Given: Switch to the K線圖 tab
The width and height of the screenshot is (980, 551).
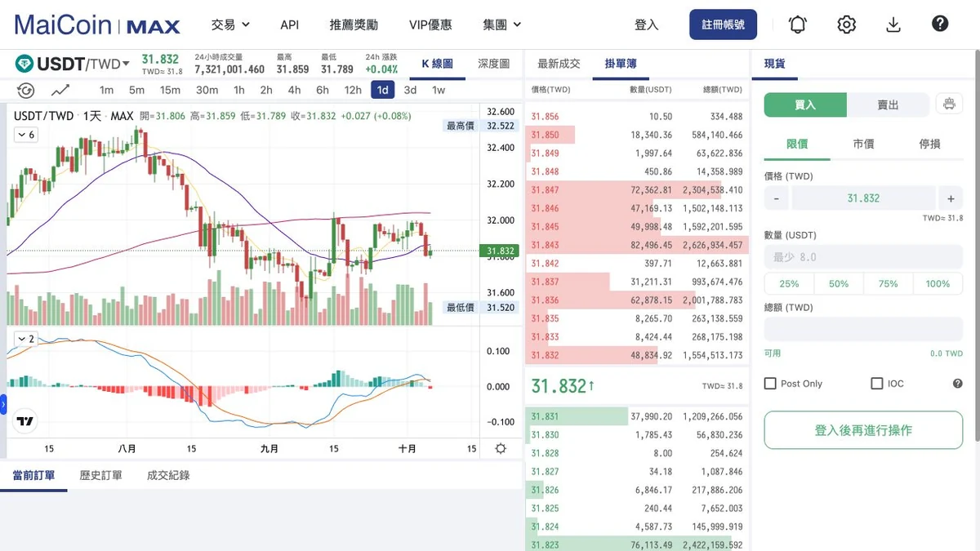Looking at the screenshot, I should coord(438,64).
